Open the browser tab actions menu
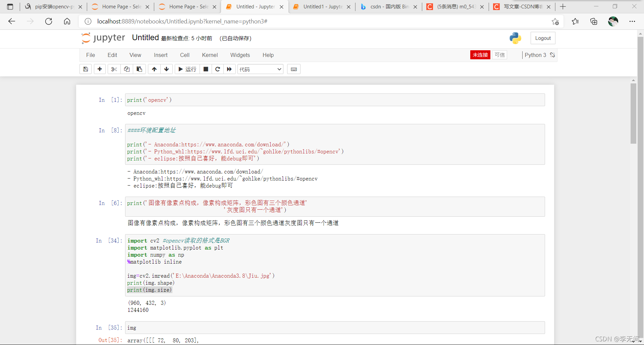 pyautogui.click(x=10, y=6)
